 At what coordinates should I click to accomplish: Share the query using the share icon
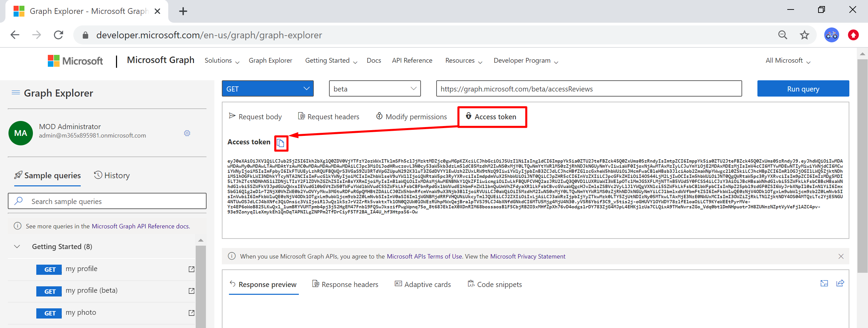pyautogui.click(x=841, y=284)
